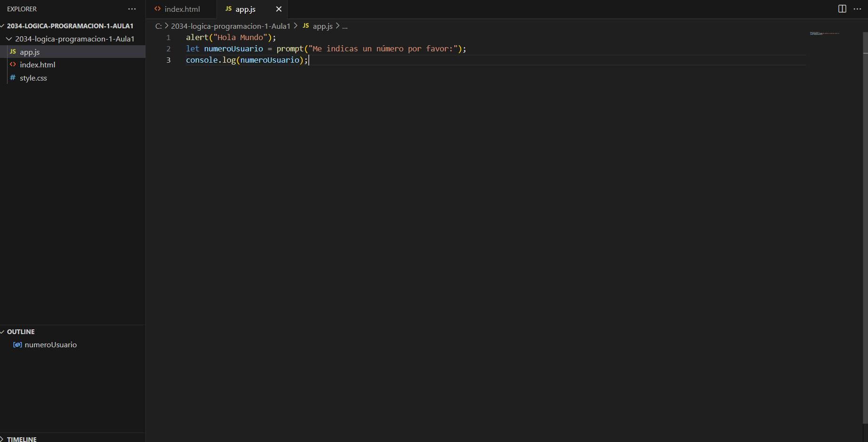
Task: Click line number 2 in the gutter
Action: coord(169,49)
